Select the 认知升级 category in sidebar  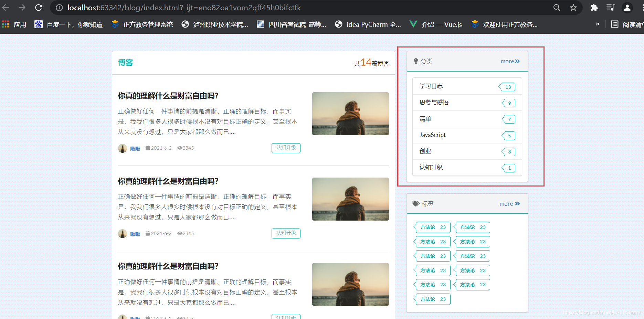(x=467, y=168)
